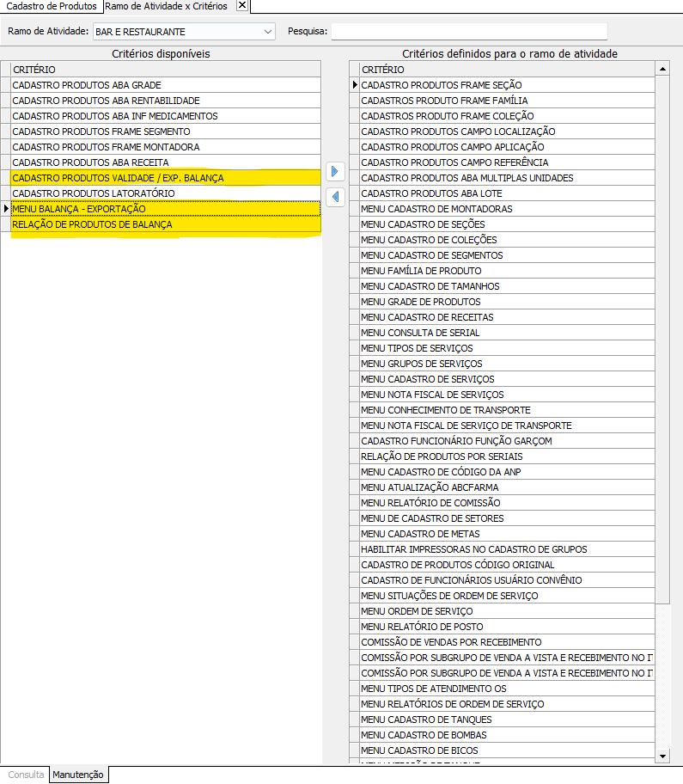Switch to the Cadastro de Produtos tab
Screen dimensions: 683x784
tap(52, 6)
